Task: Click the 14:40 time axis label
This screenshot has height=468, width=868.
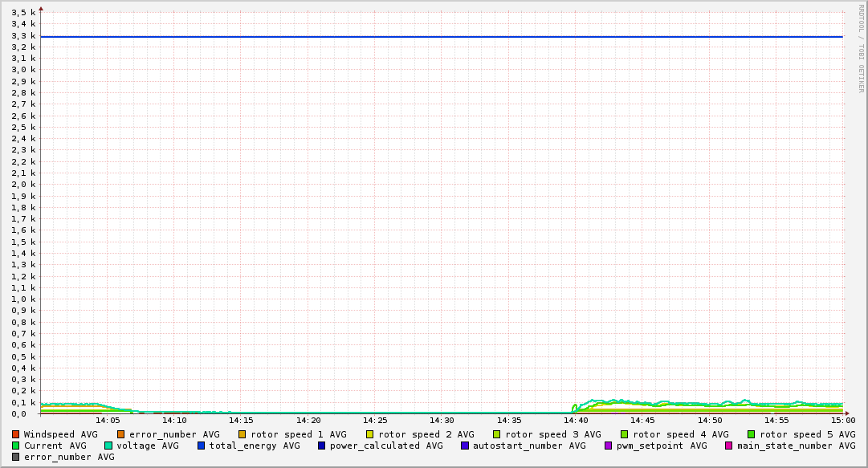Action: [576, 420]
